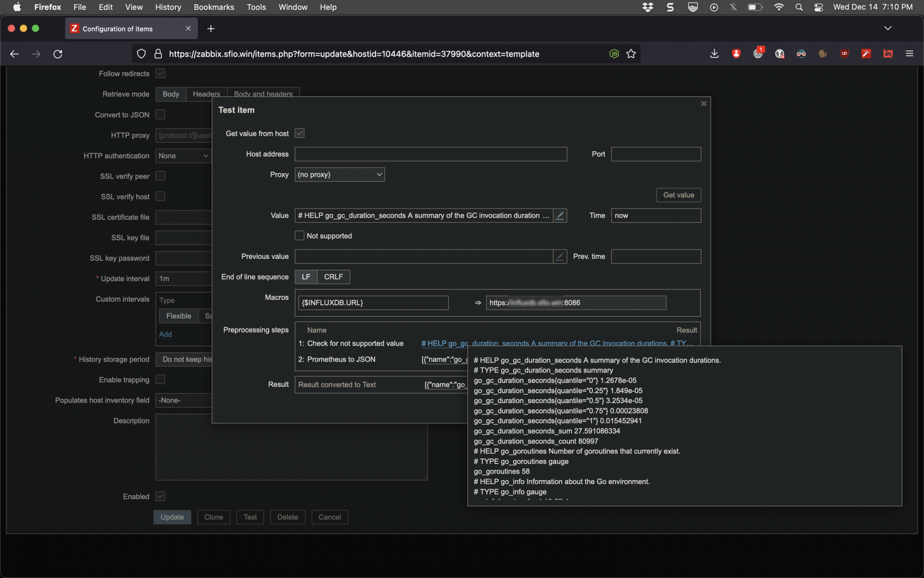Expand the HTTP authentication dropdown

(183, 156)
